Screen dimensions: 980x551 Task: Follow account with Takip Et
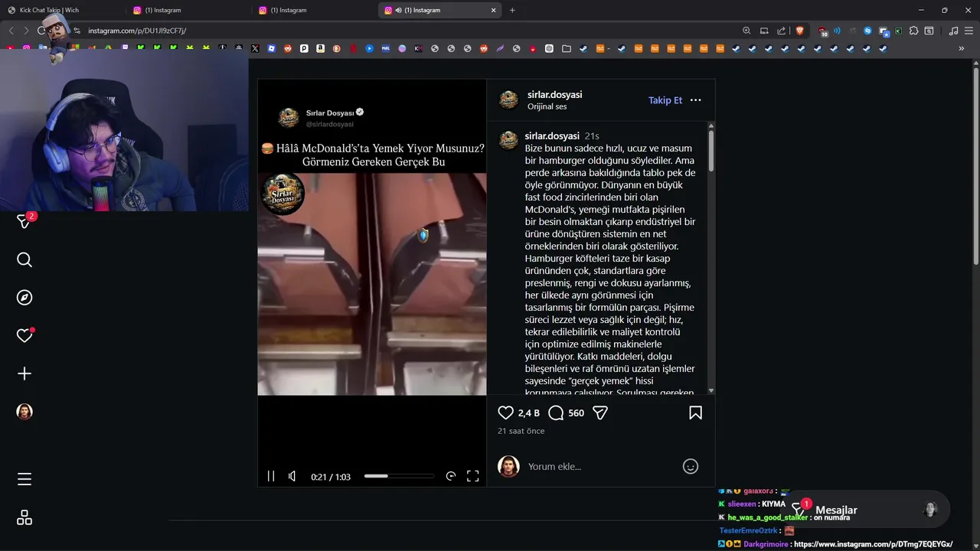pyautogui.click(x=665, y=100)
